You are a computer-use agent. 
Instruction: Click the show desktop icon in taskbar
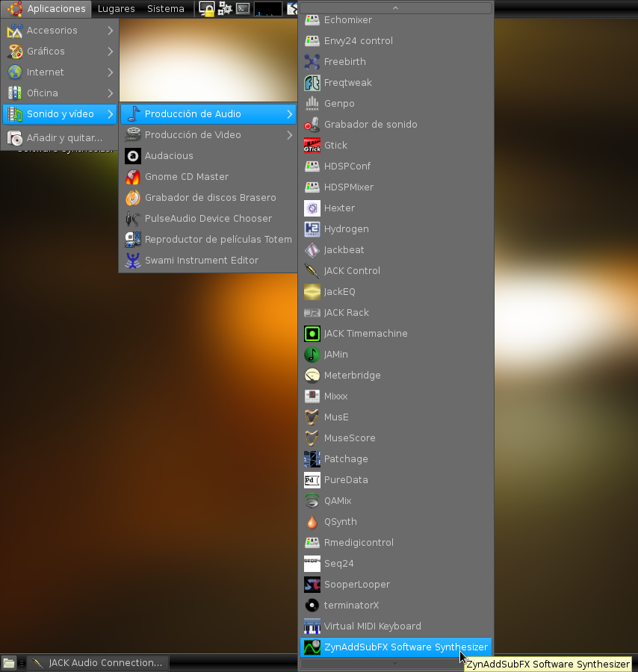pos(8,664)
